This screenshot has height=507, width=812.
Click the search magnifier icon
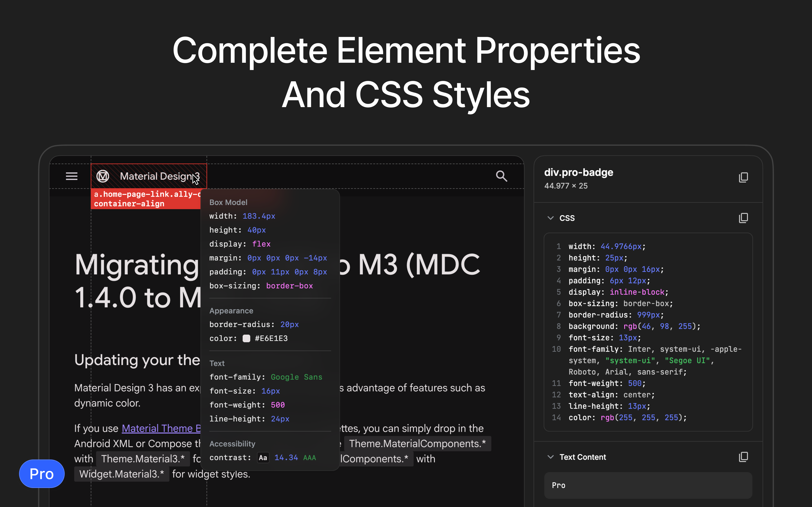[x=501, y=176]
